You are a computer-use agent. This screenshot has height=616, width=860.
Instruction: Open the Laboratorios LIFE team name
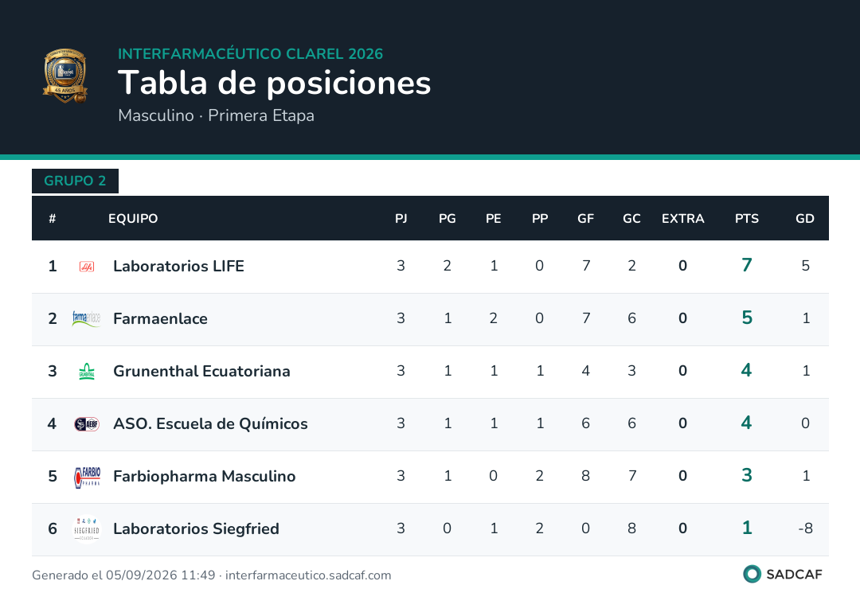pyautogui.click(x=178, y=267)
